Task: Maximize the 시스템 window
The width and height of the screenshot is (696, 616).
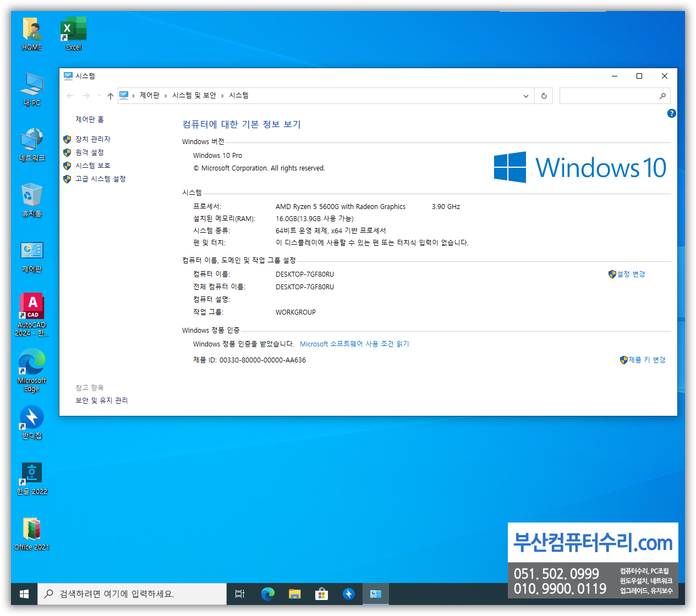Action: 639,76
